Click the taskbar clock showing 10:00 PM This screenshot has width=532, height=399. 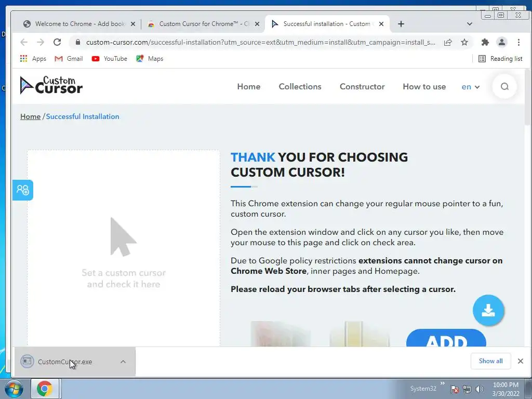point(506,389)
